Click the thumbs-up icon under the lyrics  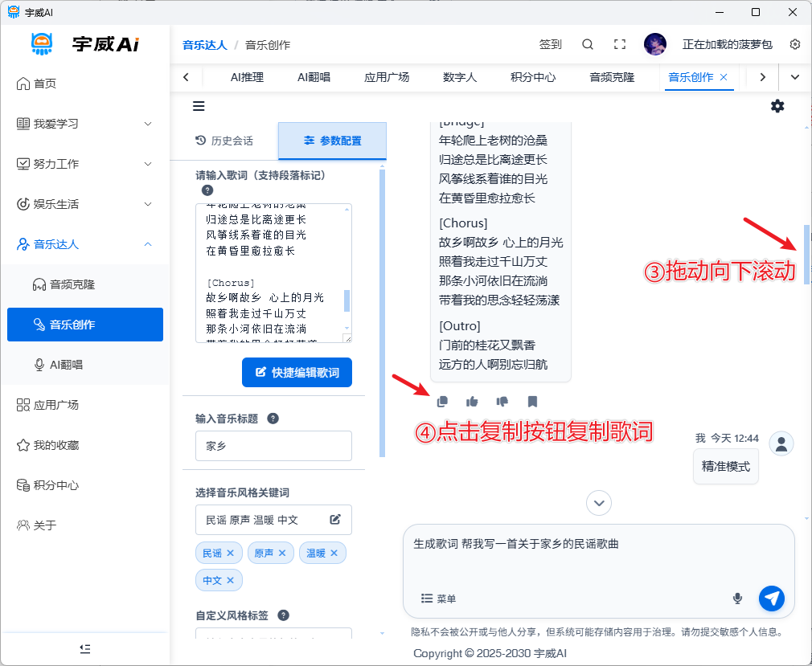click(472, 402)
